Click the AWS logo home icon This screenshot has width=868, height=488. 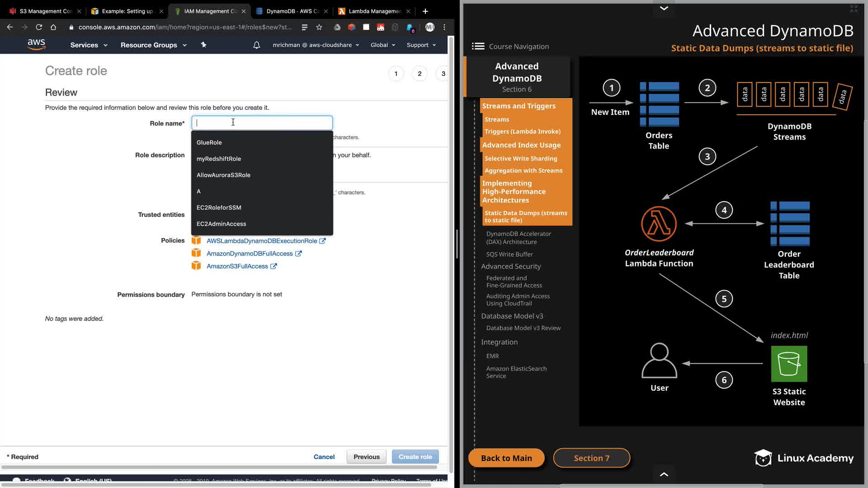point(36,44)
